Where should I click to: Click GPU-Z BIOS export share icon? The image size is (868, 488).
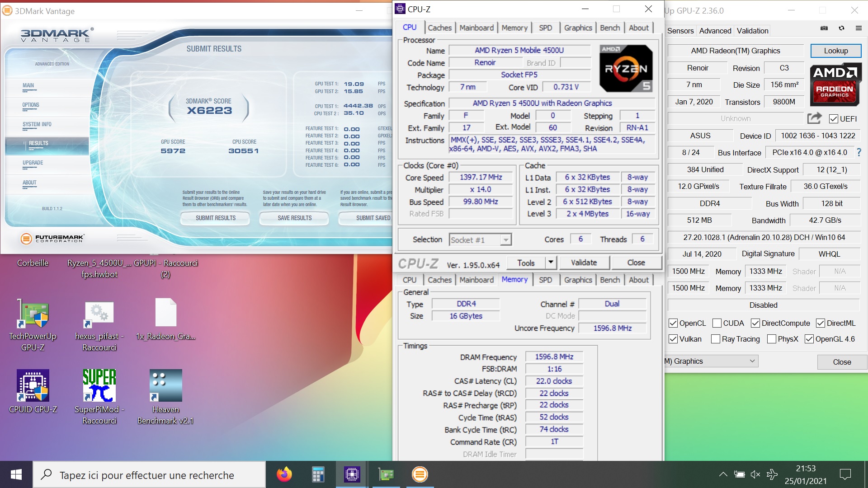(x=814, y=118)
